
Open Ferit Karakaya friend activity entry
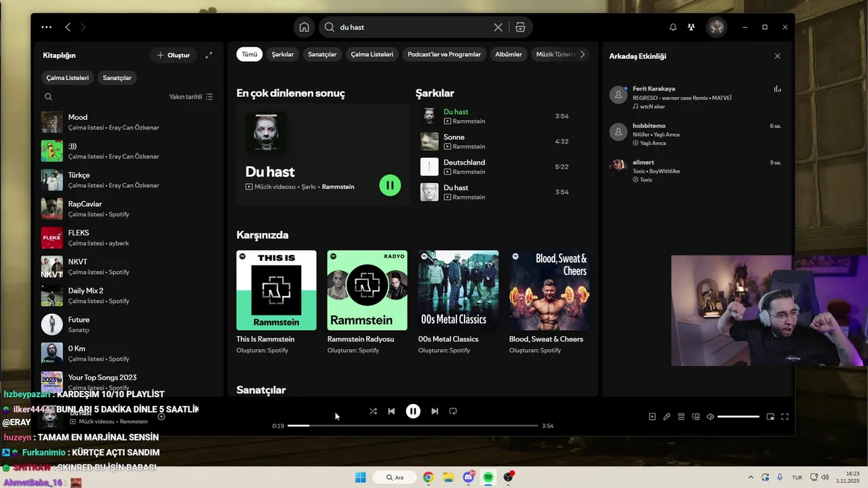tap(696, 98)
